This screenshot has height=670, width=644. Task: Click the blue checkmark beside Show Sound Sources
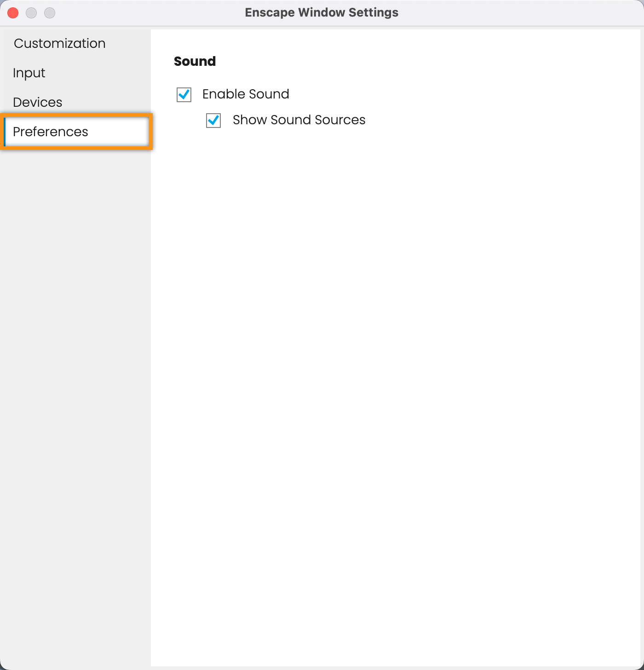(213, 120)
